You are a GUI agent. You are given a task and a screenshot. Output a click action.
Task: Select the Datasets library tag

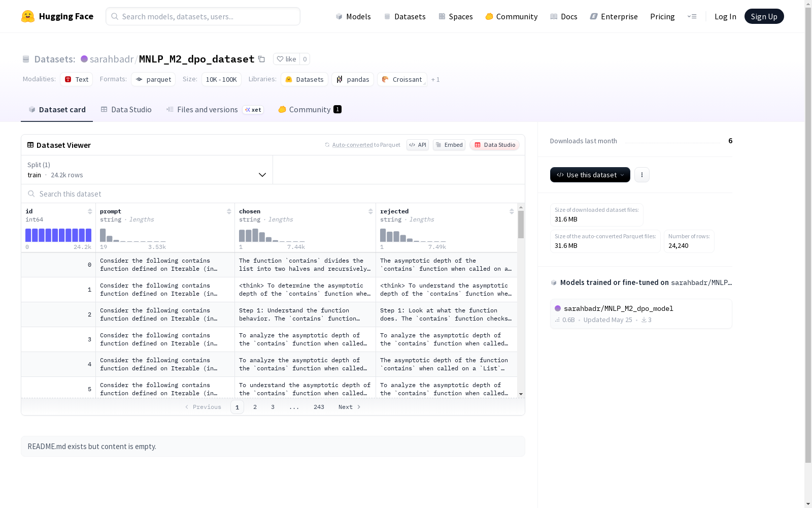coord(304,79)
